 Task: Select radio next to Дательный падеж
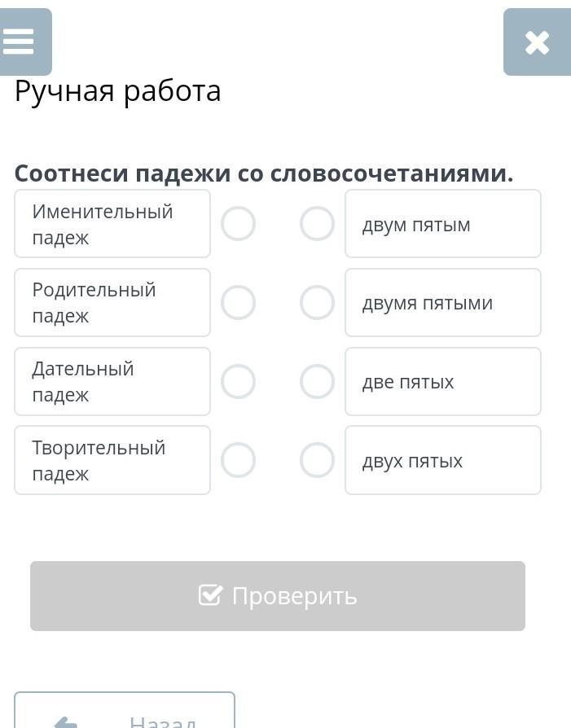click(x=239, y=381)
